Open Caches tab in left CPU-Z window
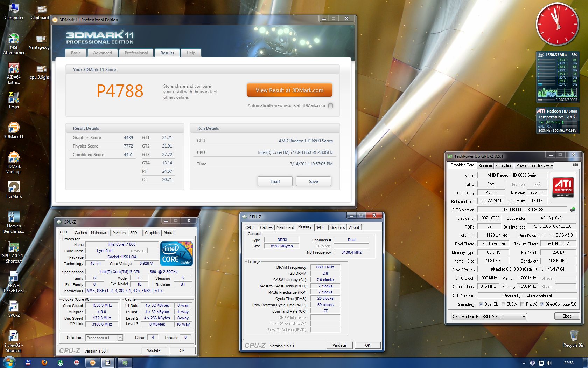The height and width of the screenshot is (368, 588). 80,233
